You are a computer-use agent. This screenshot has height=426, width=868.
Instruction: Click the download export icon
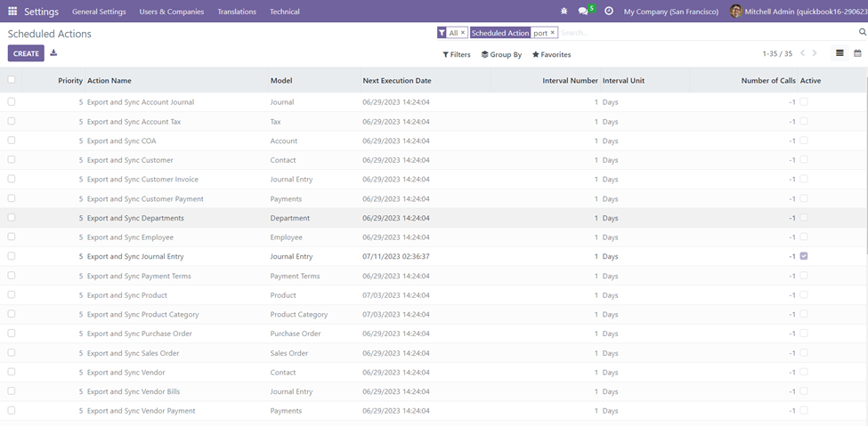[x=53, y=53]
